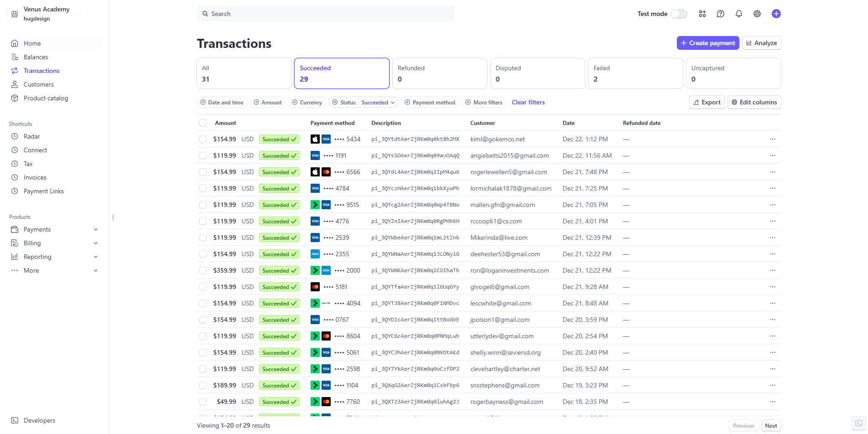
Task: Check the select-all checkbox in table header
Action: [203, 123]
